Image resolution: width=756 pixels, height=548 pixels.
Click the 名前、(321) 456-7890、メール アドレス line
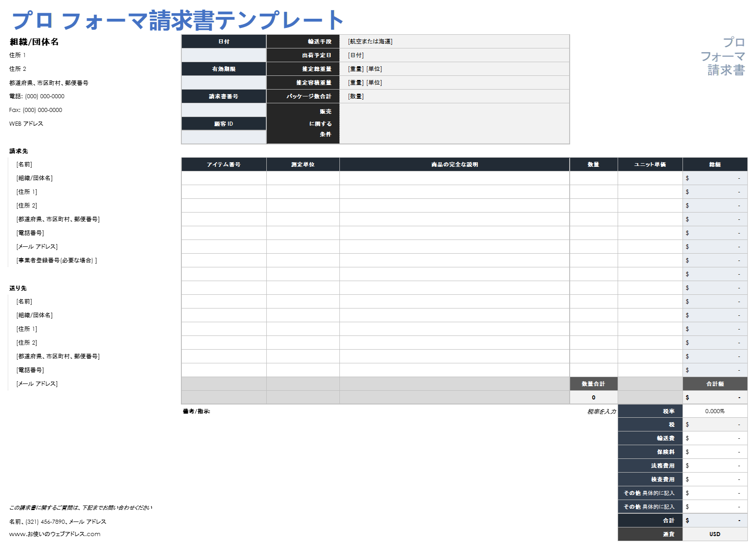[x=58, y=521]
